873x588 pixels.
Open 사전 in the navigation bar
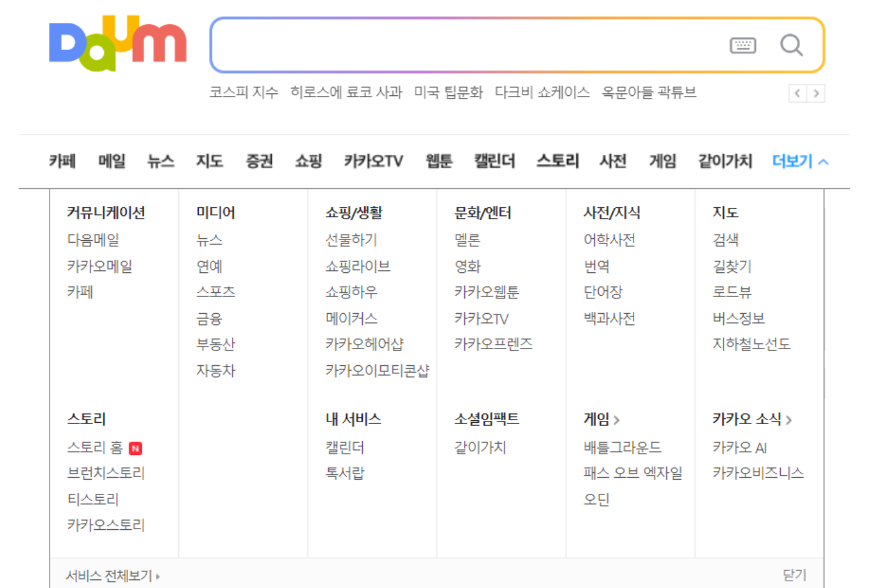pyautogui.click(x=613, y=162)
